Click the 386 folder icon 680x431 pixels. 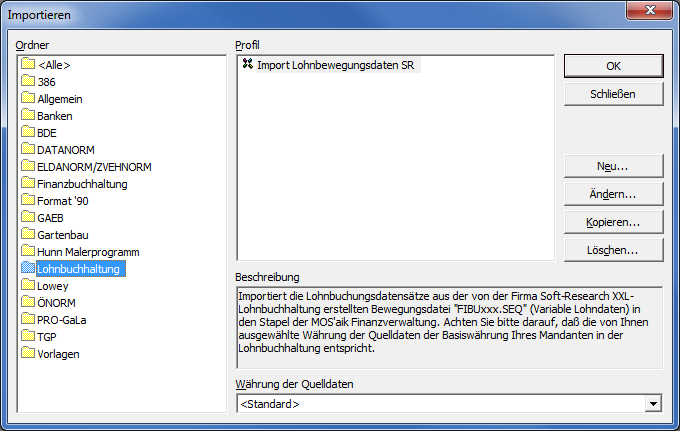[28, 81]
